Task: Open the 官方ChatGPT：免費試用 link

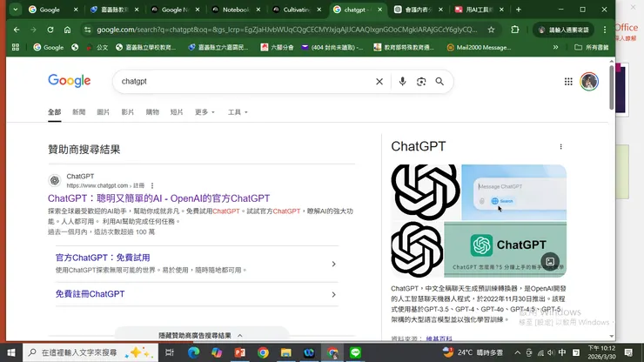Action: (x=103, y=258)
